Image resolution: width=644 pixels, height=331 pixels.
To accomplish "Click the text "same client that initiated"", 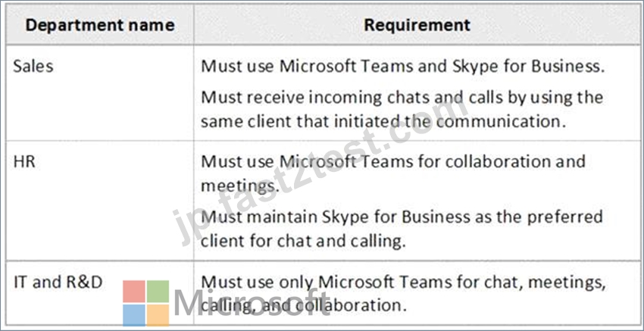I will pos(301,123).
